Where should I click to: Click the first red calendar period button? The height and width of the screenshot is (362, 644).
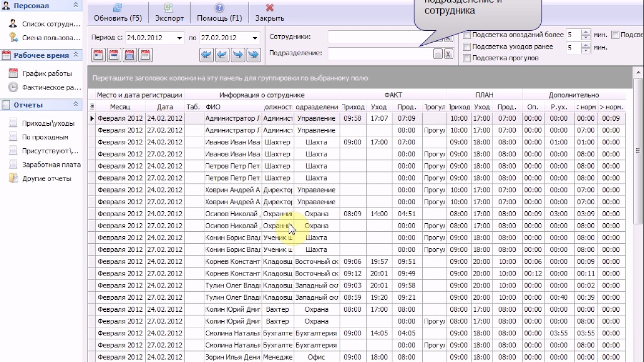pos(99,55)
